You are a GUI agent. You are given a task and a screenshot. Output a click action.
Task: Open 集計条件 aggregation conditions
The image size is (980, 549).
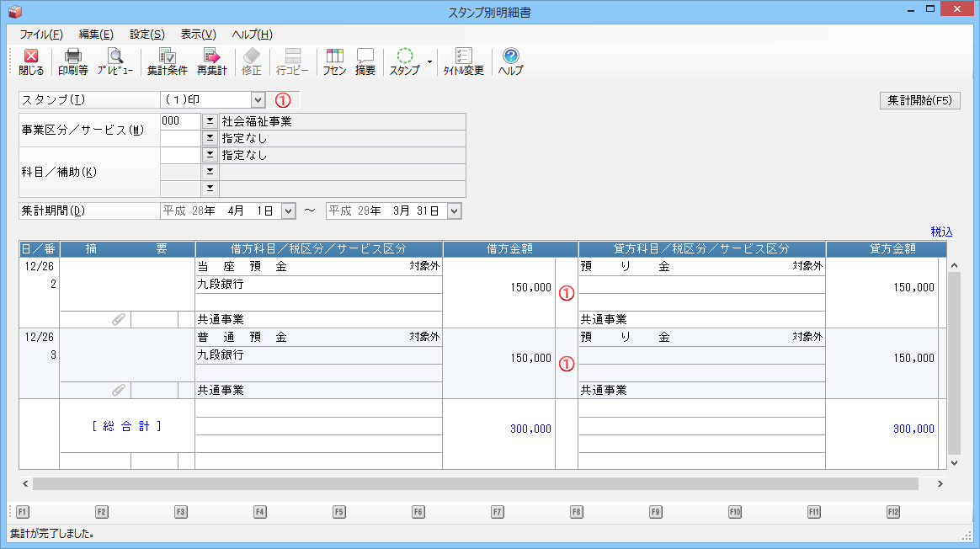click(167, 62)
